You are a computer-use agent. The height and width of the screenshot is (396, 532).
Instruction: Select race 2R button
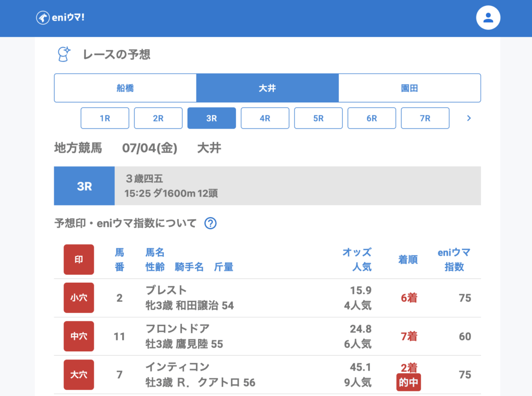[158, 118]
